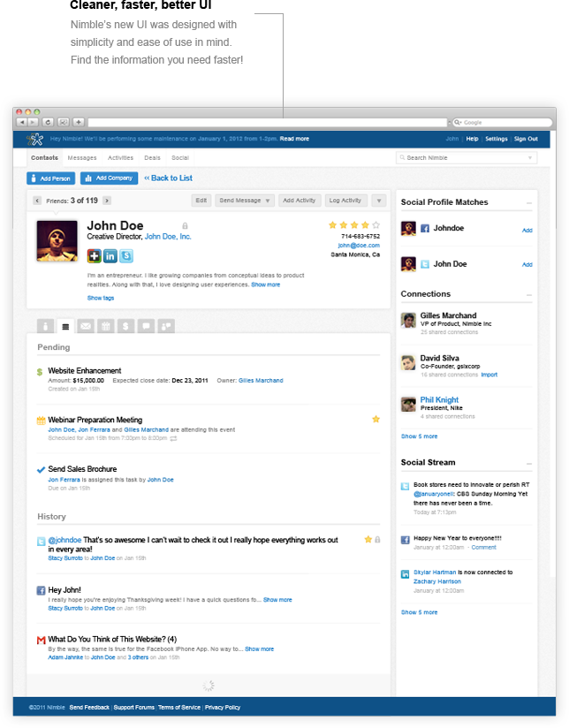Viewport: 569px width, 728px height.
Task: Click the Facebook icon next to Johndoe match
Action: [x=425, y=229]
